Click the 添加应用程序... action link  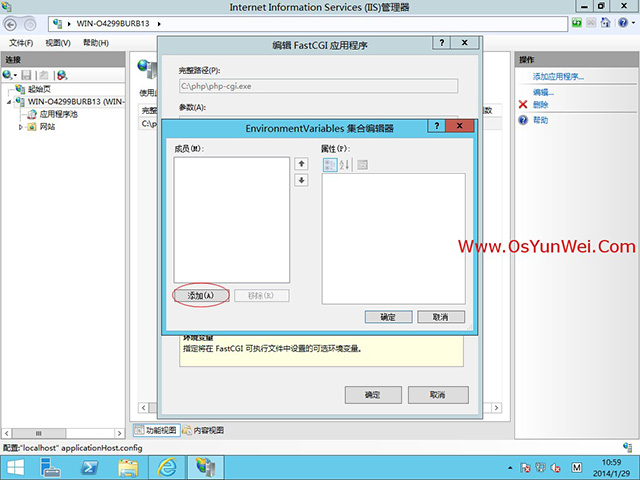(558, 76)
